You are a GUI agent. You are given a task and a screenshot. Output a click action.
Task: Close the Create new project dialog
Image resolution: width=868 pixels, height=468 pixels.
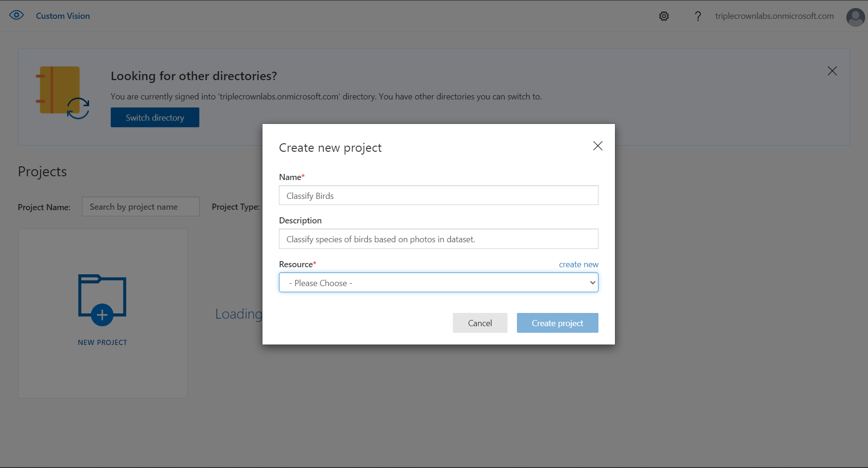(x=598, y=146)
